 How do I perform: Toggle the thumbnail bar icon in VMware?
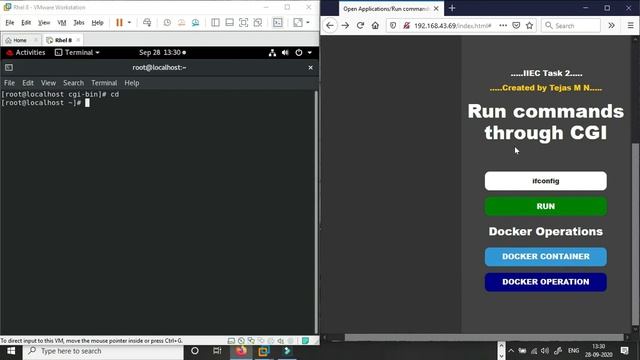229,22
